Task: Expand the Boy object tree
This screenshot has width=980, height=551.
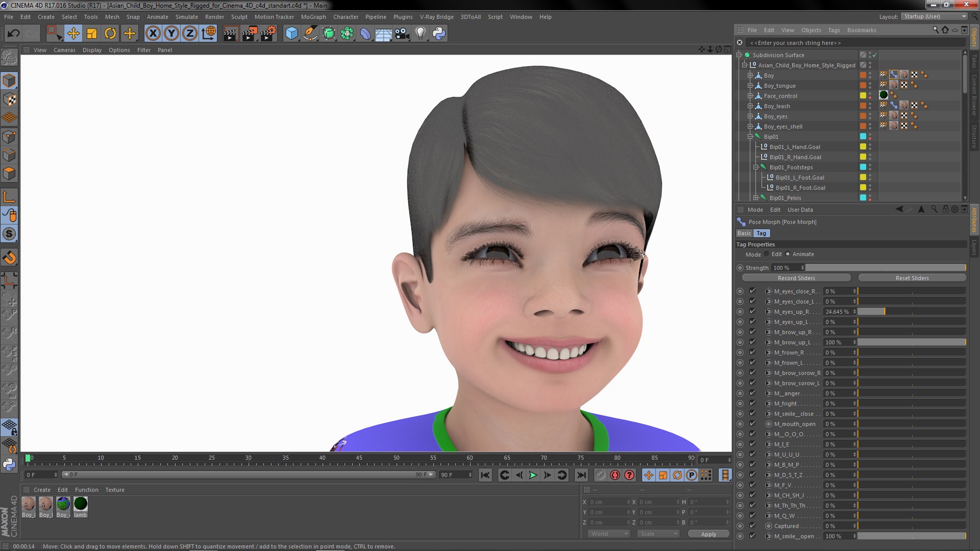Action: 750,76
